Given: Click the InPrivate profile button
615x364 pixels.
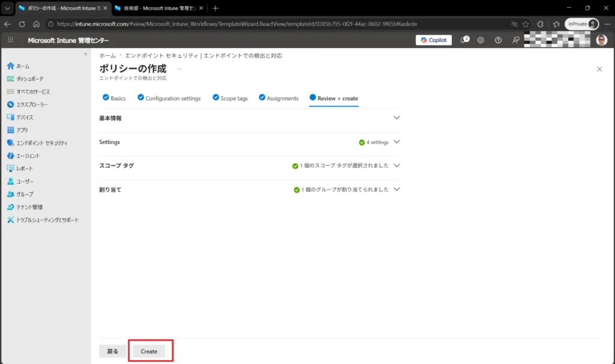Looking at the screenshot, I should coord(582,24).
